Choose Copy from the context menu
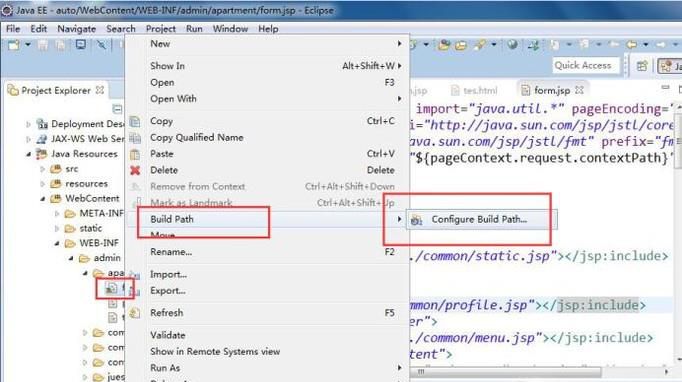Image resolution: width=682 pixels, height=382 pixels. pyautogui.click(x=267, y=121)
